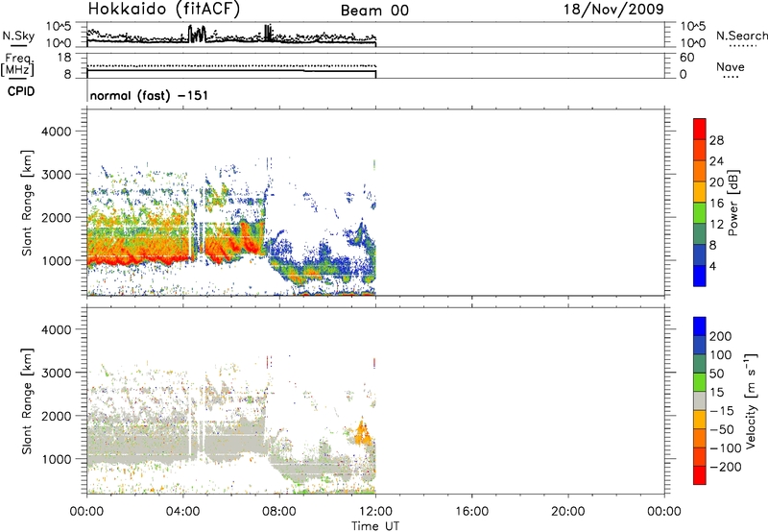Image resolution: width=768 pixels, height=532 pixels.
Task: Click the date '18/Nov/2009'
Action: pyautogui.click(x=613, y=10)
